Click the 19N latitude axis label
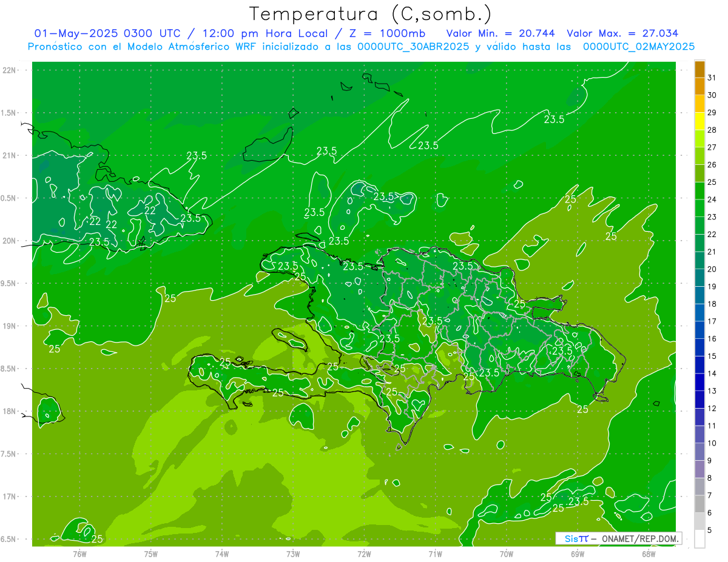728x562 pixels. tap(10, 326)
